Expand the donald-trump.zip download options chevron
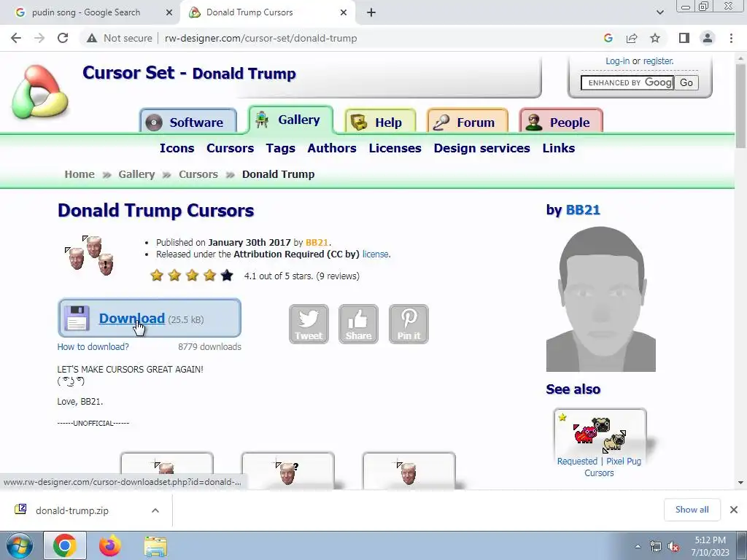This screenshot has height=560, width=747. pos(155,510)
